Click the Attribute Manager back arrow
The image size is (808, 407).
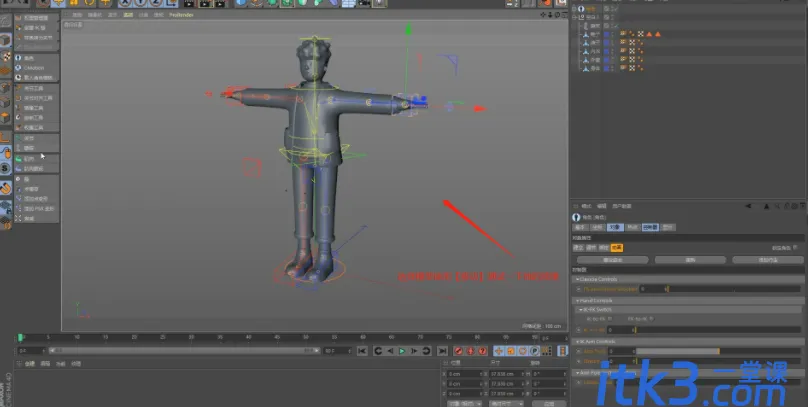(x=748, y=206)
